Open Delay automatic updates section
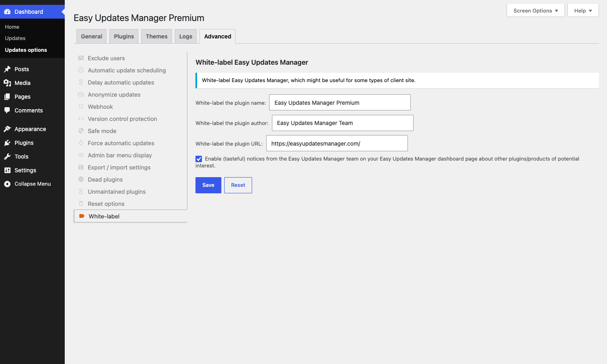Viewport: 607px width, 364px height. (x=121, y=83)
